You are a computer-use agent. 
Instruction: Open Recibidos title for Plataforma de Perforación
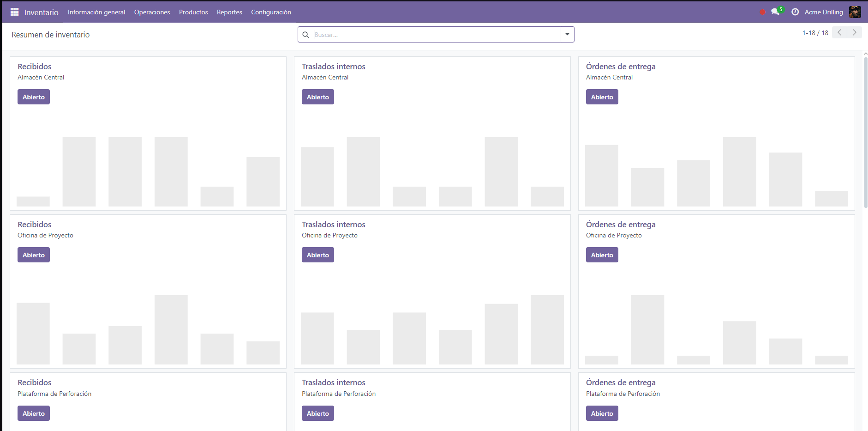(35, 382)
